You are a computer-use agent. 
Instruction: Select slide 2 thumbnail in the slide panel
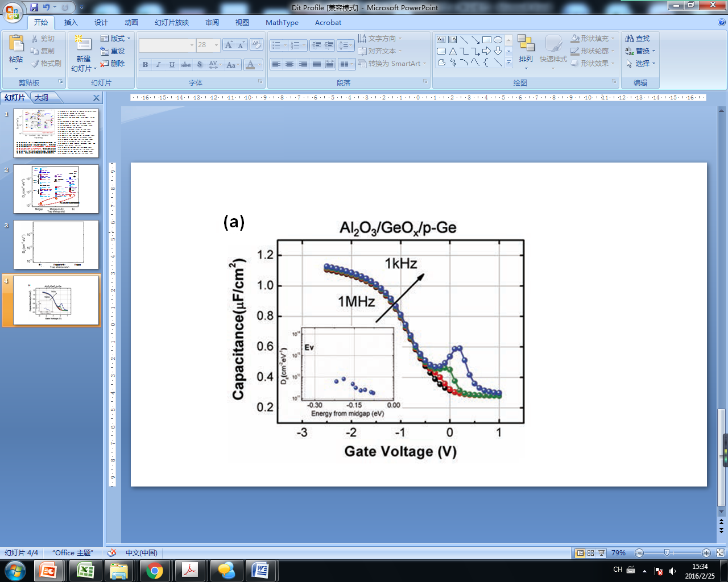coord(56,189)
